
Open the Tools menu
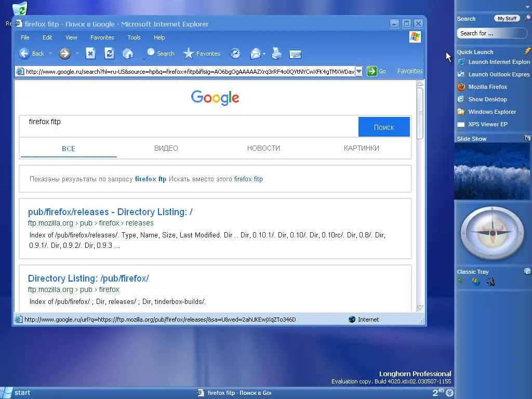[134, 37]
